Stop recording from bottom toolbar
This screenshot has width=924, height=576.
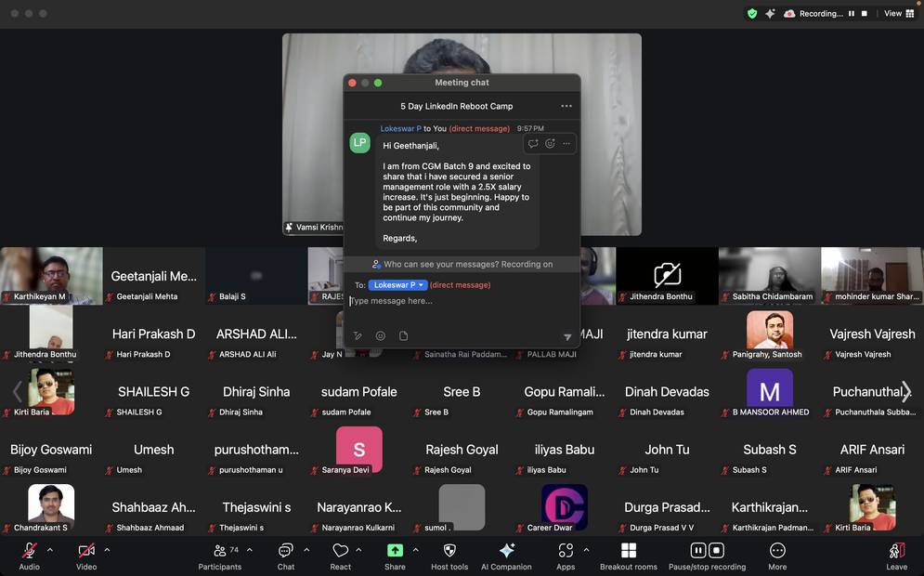pos(716,550)
